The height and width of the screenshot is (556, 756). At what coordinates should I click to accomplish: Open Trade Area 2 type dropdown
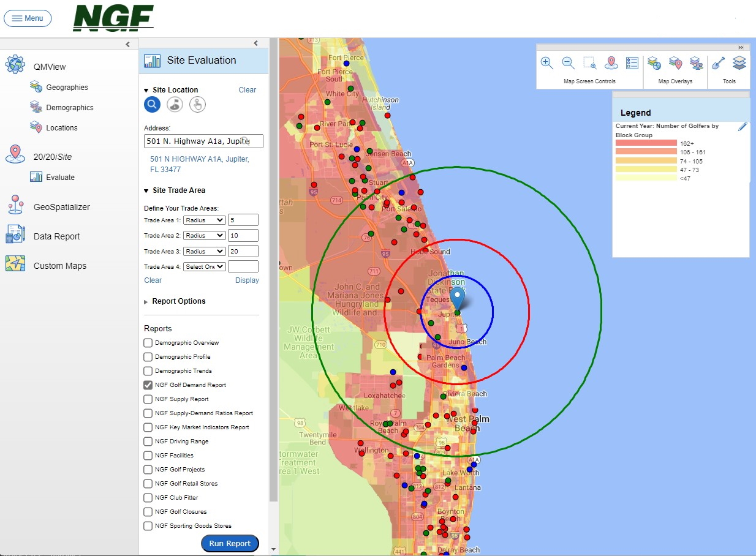[205, 236]
